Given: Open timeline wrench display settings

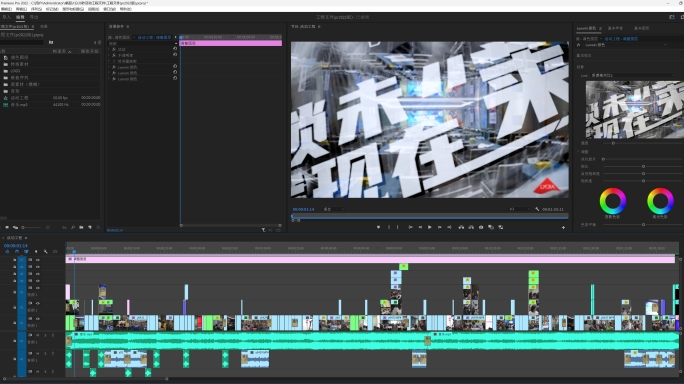Looking at the screenshot, I should click(45, 251).
